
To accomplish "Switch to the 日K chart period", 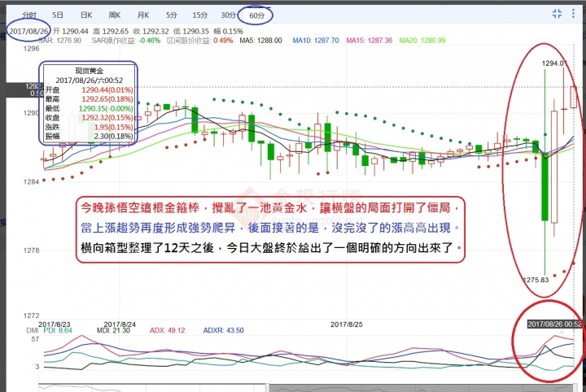I will (85, 15).
